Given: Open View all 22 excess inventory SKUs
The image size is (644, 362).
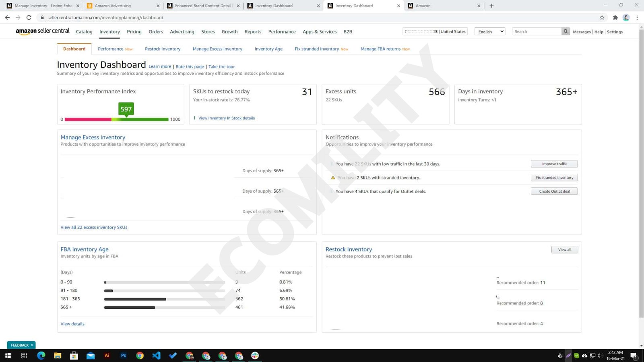Looking at the screenshot, I should pos(94,227).
